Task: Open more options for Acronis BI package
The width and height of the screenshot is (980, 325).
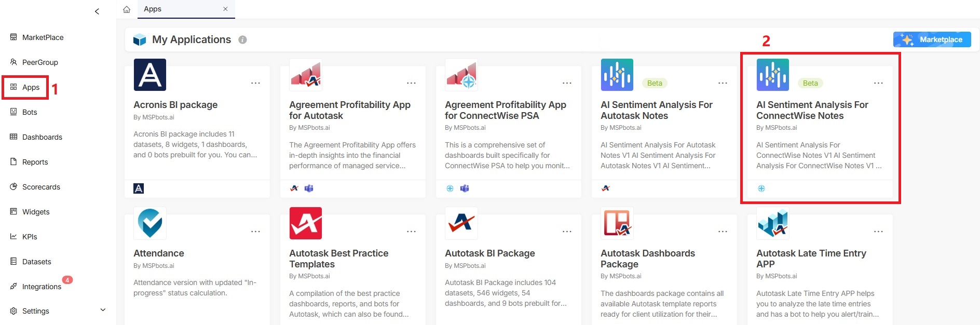Action: [x=255, y=83]
